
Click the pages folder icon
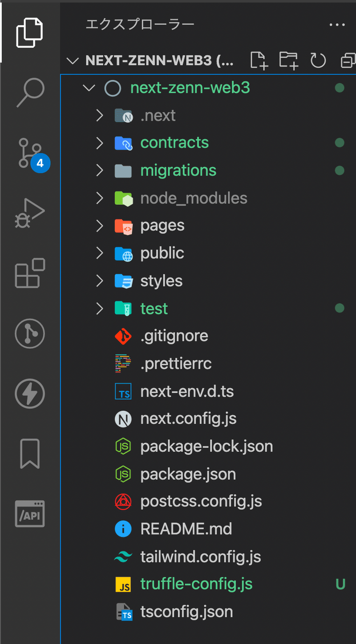123,226
